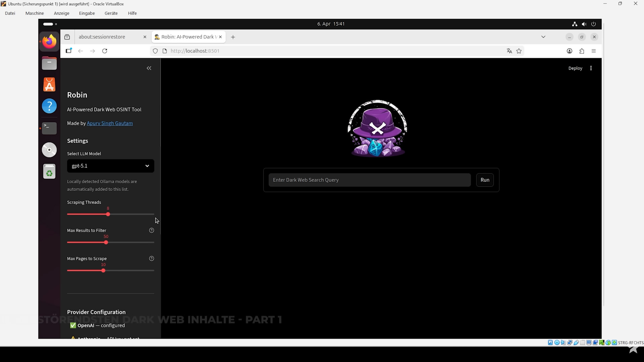
Task: Open VirtualBox Anzeige menu
Action: coord(62,13)
